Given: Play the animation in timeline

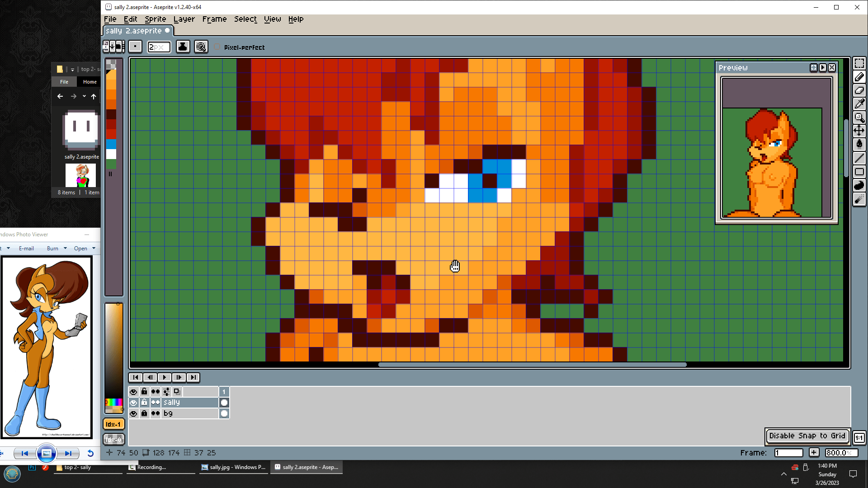Looking at the screenshot, I should coord(164,377).
